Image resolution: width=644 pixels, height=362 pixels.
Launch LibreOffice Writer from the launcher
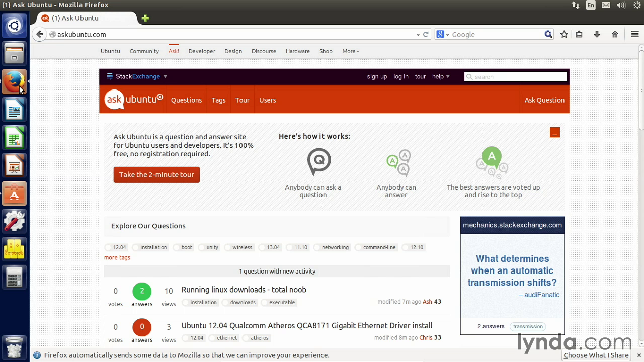click(14, 109)
